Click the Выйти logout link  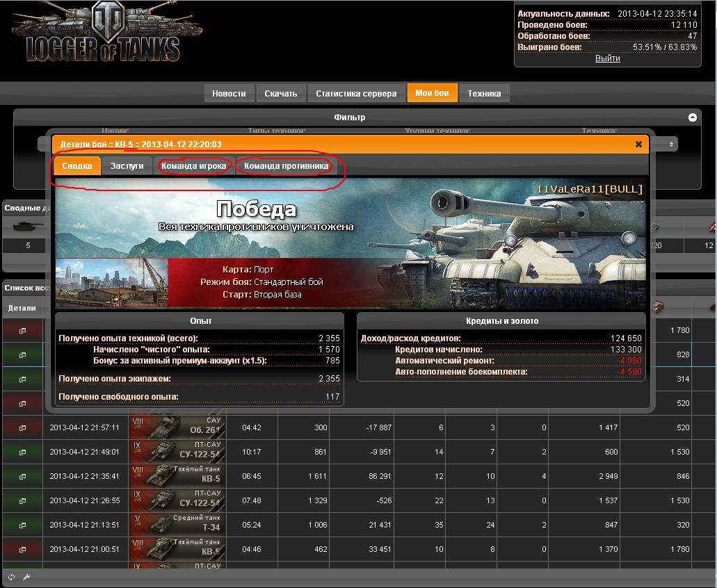(x=607, y=58)
